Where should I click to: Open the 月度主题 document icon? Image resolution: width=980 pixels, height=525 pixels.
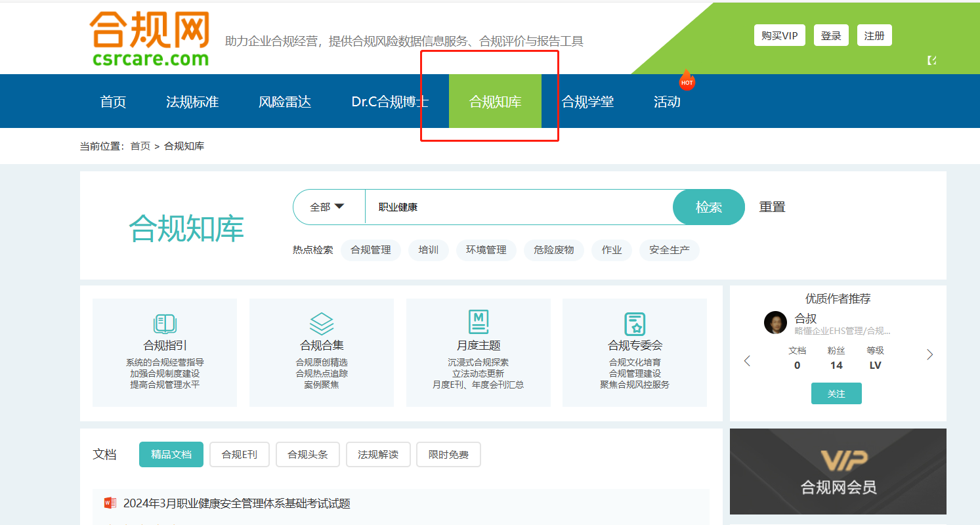click(479, 323)
